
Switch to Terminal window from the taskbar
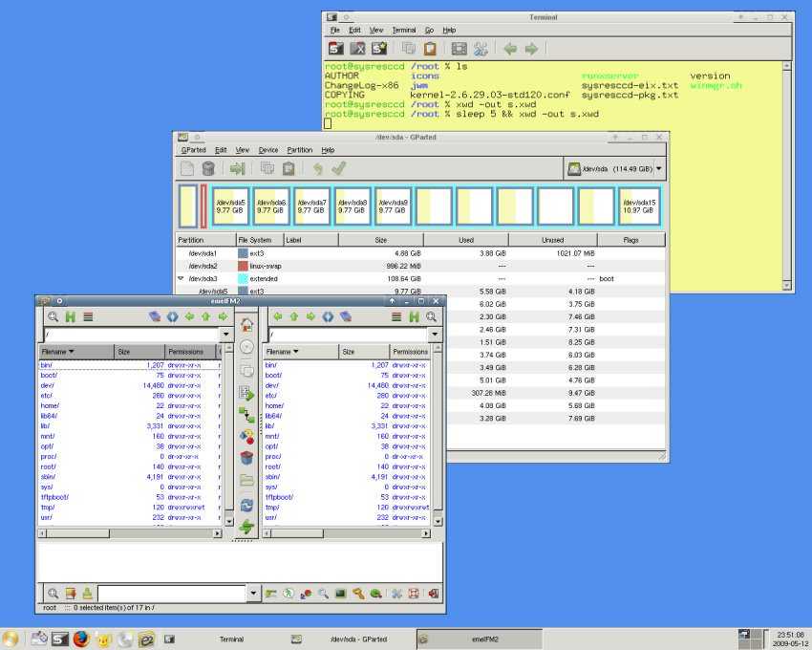[231, 639]
